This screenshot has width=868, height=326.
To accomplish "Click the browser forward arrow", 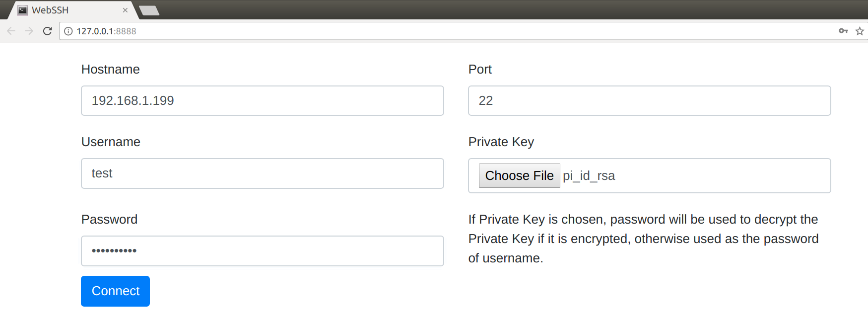I will click(29, 31).
